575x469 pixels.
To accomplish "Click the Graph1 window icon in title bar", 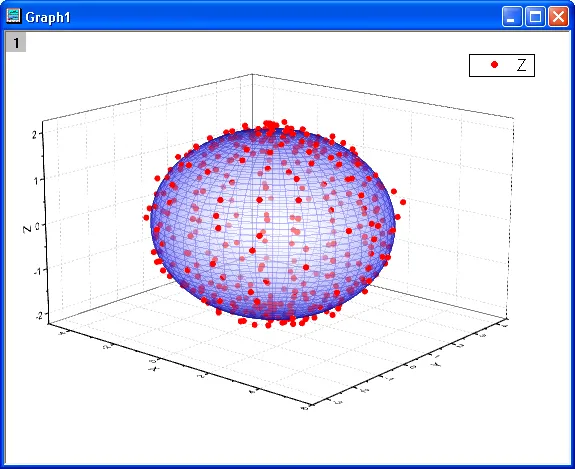I will point(14,16).
